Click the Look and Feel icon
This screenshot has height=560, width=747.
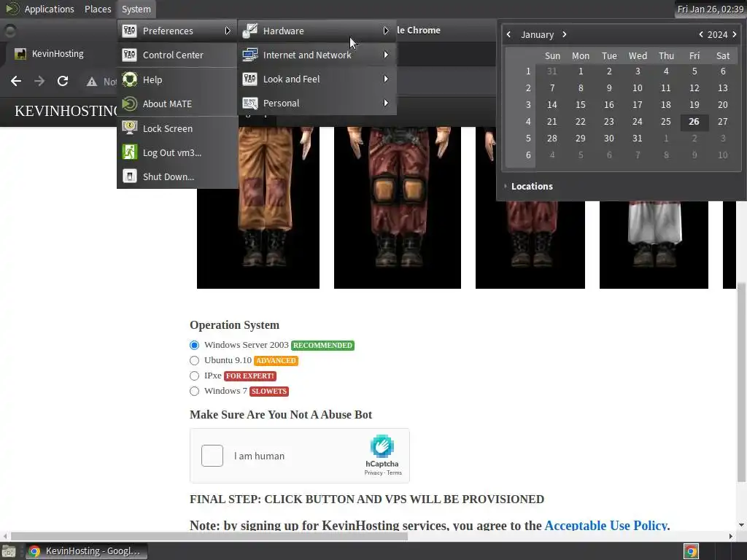click(x=250, y=79)
